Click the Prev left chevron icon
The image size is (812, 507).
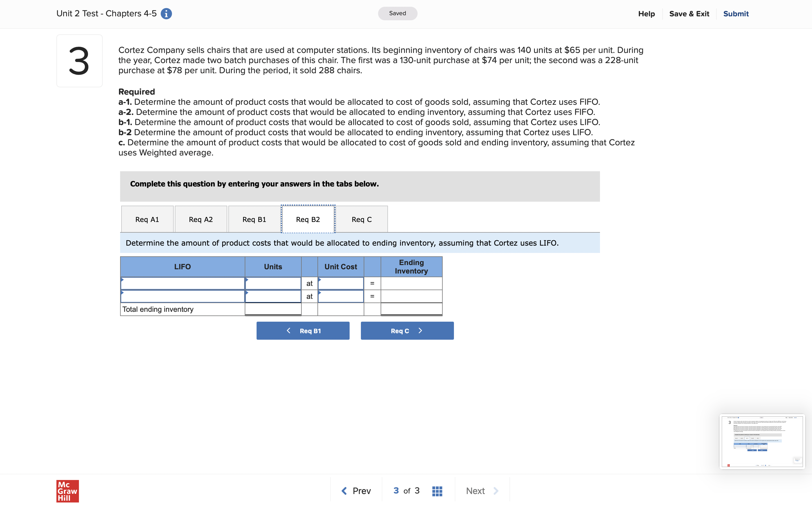point(344,491)
